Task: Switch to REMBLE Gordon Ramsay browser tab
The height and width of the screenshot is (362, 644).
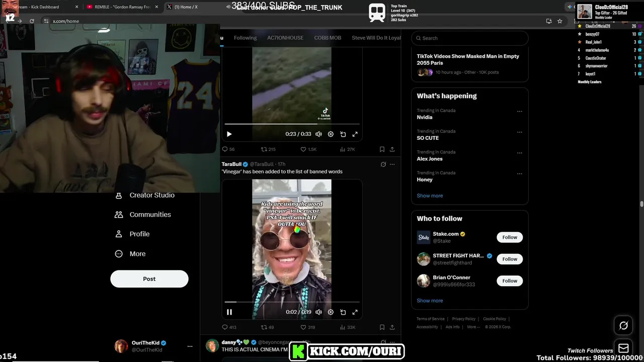Action: [122, 7]
